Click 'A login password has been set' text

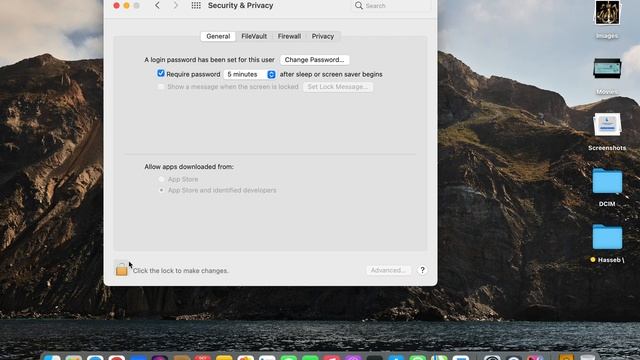click(209, 60)
